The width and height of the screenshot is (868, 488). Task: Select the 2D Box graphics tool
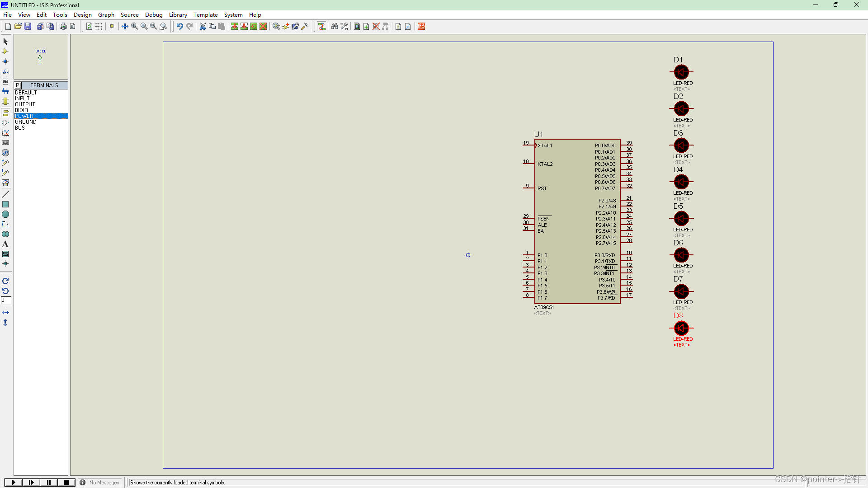point(5,204)
